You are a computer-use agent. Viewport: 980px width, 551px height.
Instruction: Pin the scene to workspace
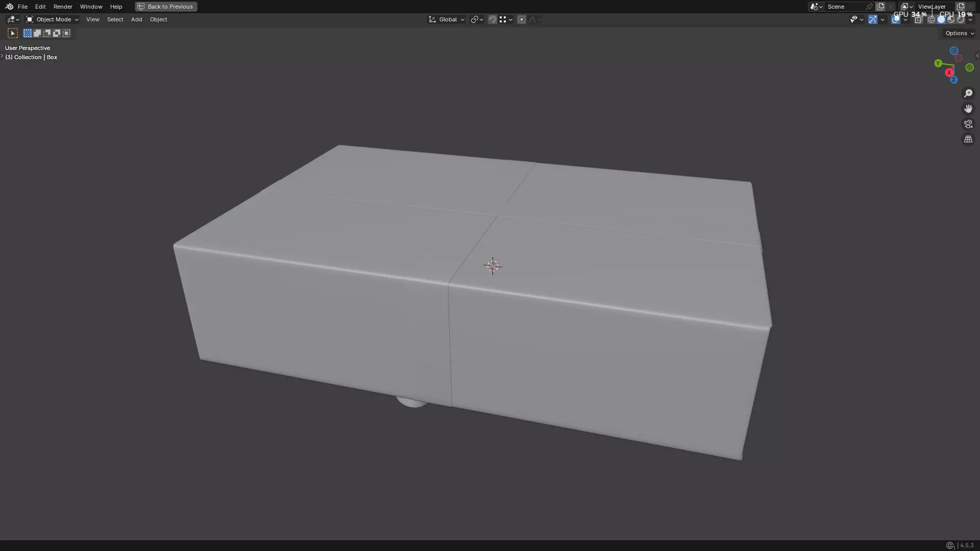coord(869,7)
